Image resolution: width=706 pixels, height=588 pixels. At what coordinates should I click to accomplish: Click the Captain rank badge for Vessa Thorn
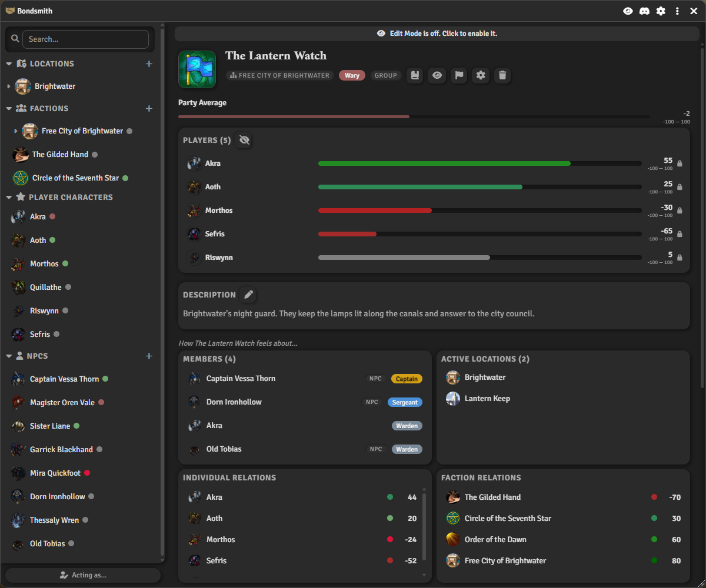click(407, 379)
